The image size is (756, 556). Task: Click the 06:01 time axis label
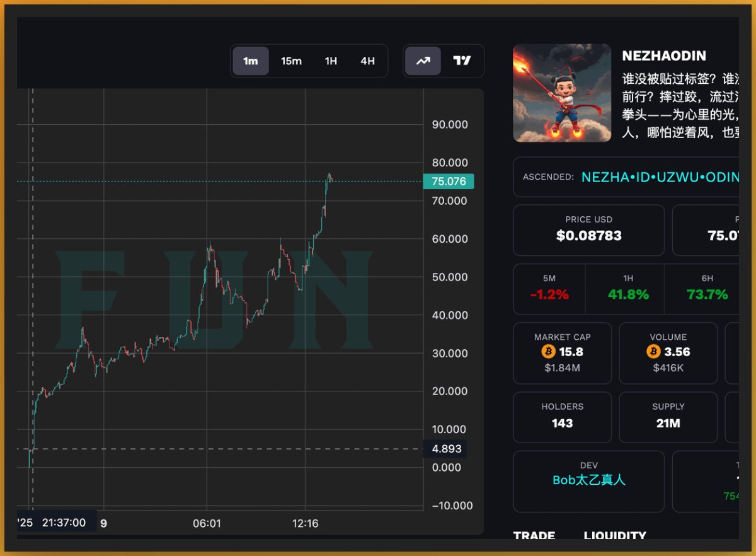[x=206, y=523]
